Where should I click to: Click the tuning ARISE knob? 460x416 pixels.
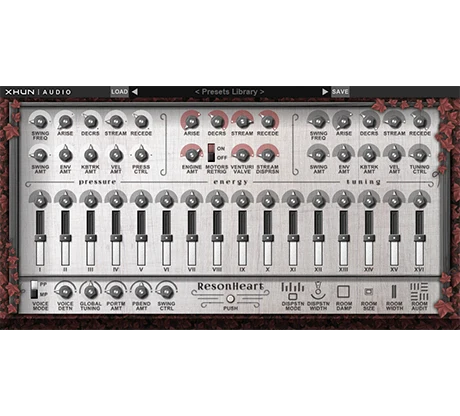click(x=343, y=122)
